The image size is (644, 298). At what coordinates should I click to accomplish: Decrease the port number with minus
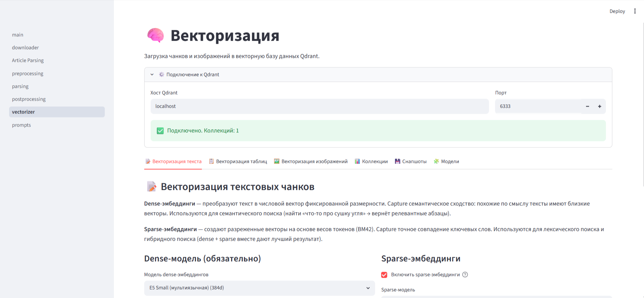587,106
